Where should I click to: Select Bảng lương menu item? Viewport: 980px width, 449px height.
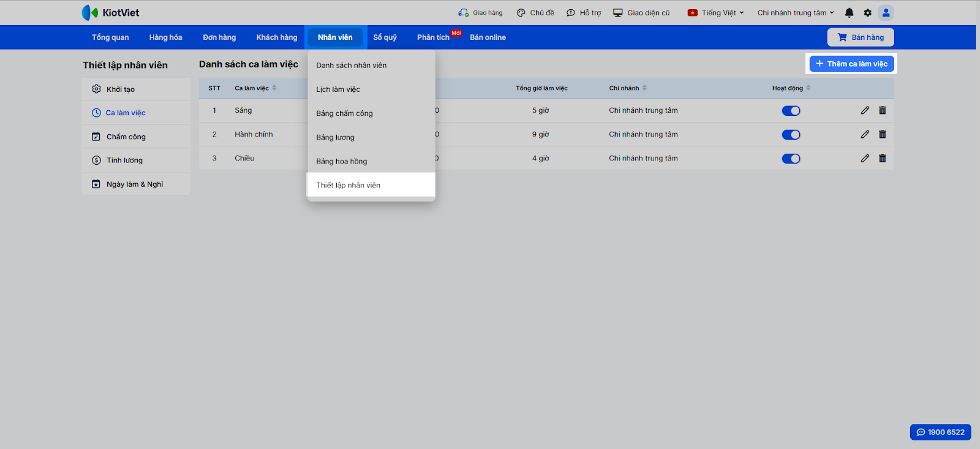[371, 137]
